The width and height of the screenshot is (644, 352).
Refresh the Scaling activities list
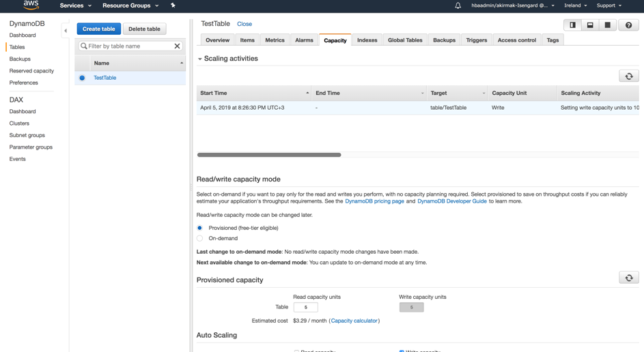[x=629, y=76]
